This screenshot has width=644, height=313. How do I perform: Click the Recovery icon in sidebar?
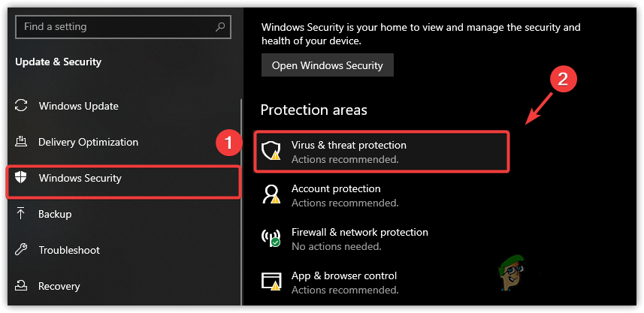pos(22,286)
